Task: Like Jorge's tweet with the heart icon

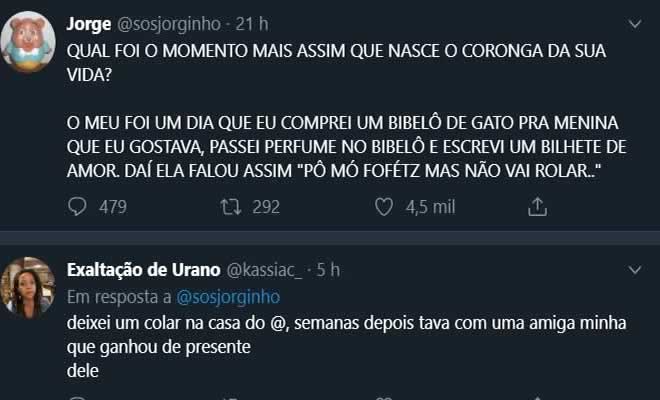Action: 383,207
